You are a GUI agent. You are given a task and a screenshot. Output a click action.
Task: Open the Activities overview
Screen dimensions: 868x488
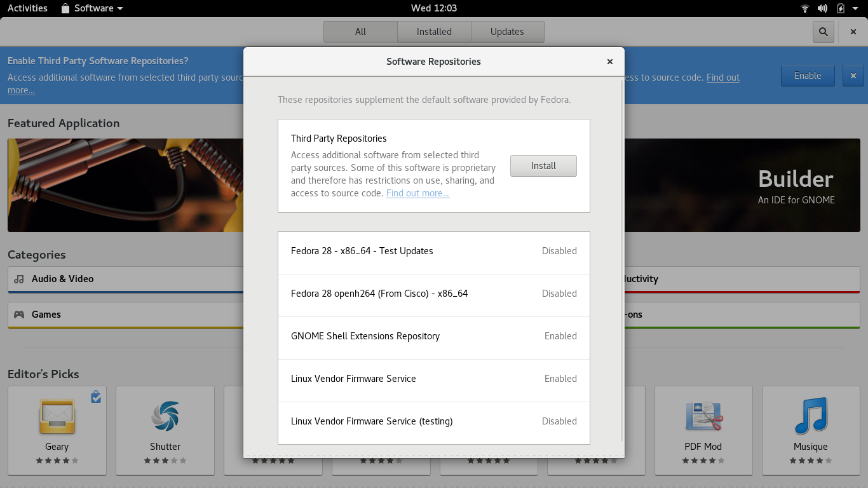pyautogui.click(x=27, y=8)
